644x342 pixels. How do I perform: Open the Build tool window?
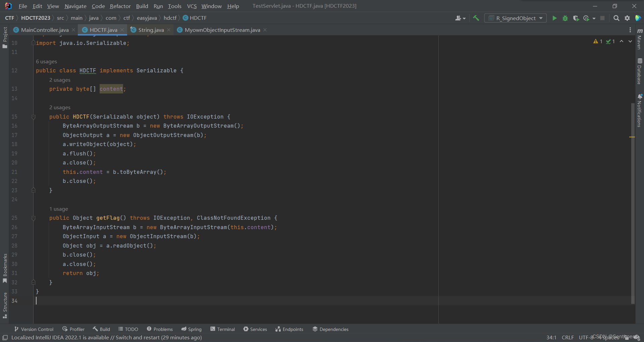tap(101, 329)
